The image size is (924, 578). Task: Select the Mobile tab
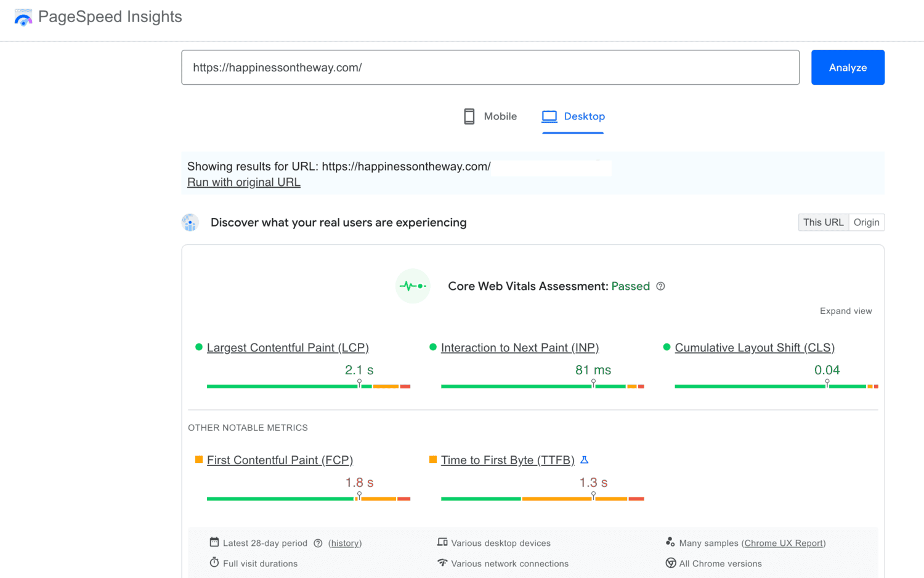pos(490,116)
